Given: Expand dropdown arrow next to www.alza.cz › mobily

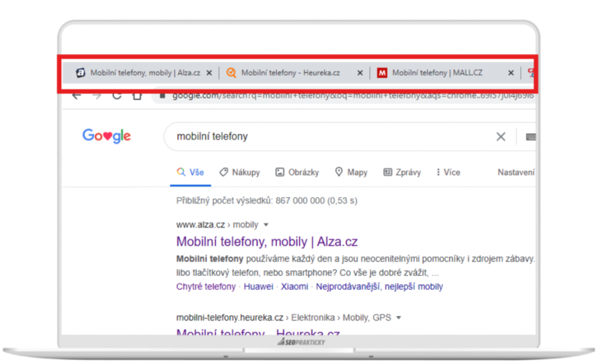Looking at the screenshot, I should [266, 225].
